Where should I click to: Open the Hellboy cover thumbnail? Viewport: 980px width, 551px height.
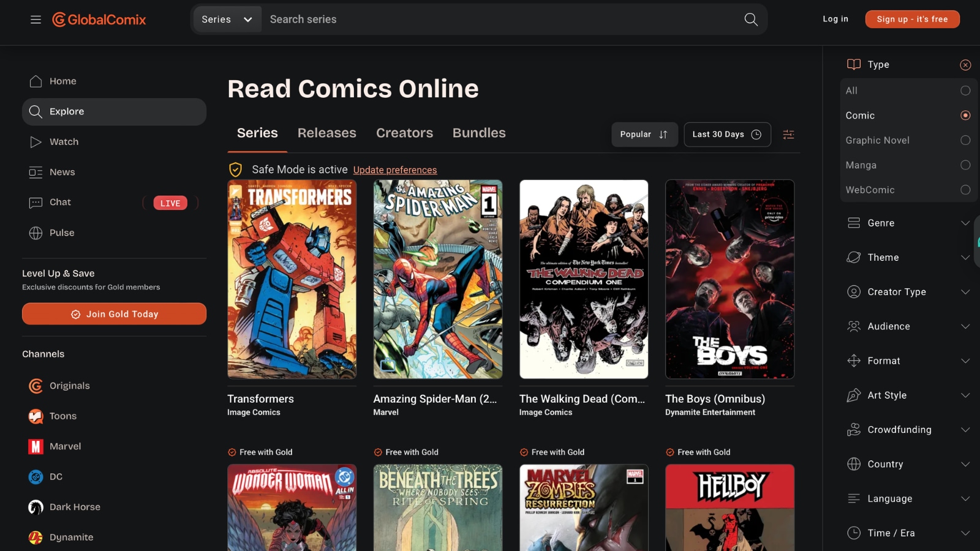pyautogui.click(x=729, y=508)
